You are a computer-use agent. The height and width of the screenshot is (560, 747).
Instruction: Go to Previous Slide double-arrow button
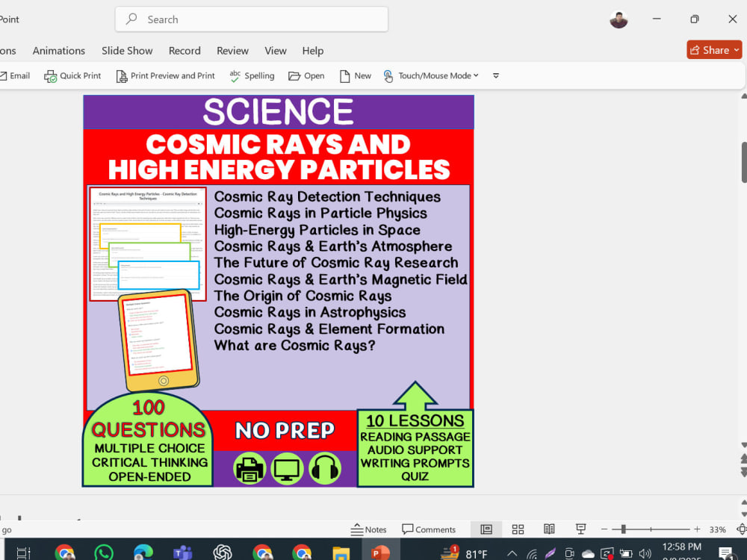744,459
